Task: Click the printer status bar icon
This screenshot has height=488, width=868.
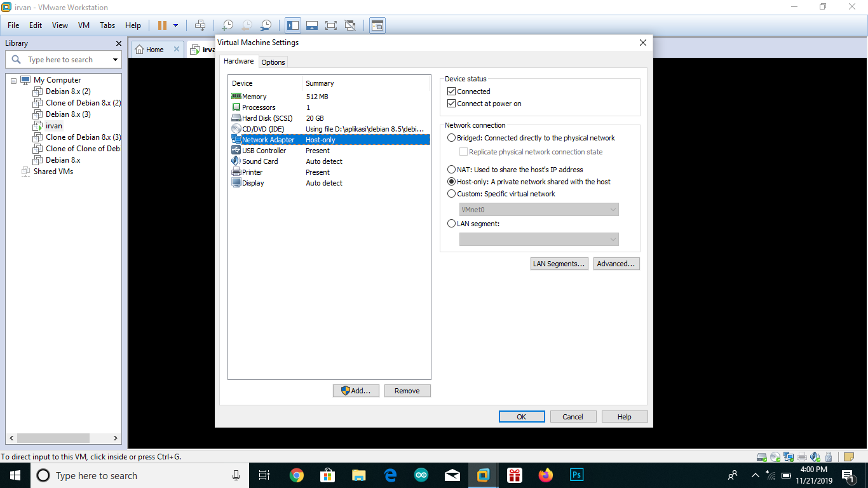Action: pyautogui.click(x=802, y=456)
